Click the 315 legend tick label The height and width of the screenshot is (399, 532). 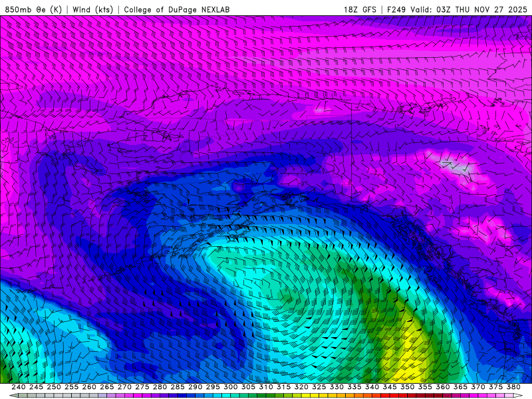tap(283, 387)
